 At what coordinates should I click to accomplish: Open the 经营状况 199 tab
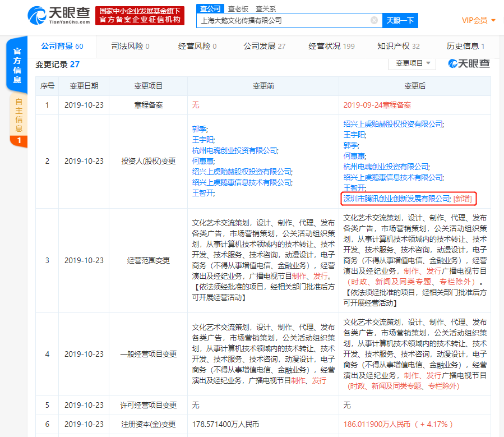click(331, 47)
